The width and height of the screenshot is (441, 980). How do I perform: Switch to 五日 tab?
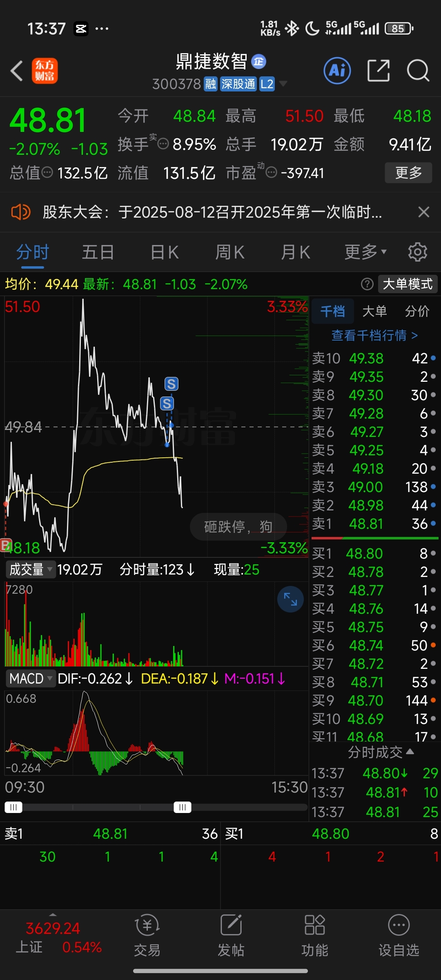coord(98,252)
